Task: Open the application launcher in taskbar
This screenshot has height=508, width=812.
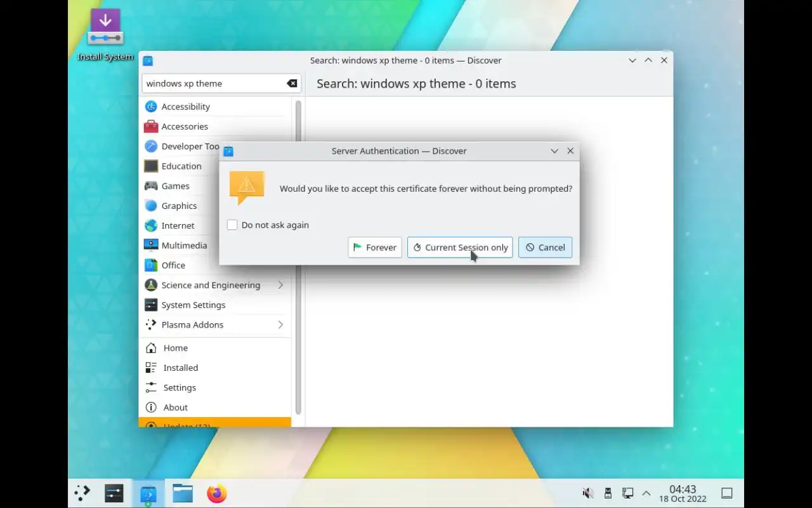Action: pos(82,493)
